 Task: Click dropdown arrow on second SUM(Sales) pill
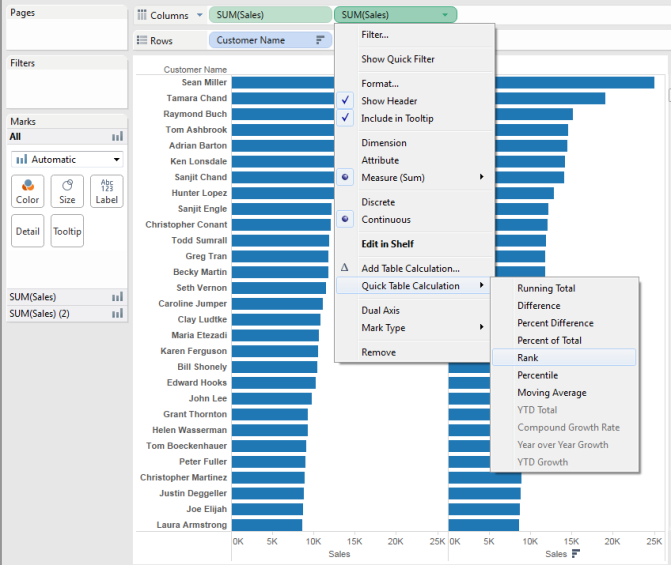(444, 15)
